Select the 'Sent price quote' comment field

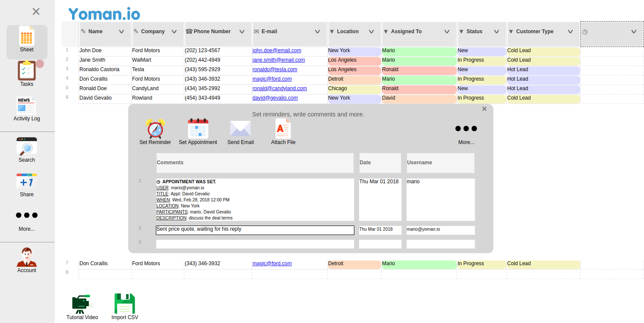[x=255, y=230]
